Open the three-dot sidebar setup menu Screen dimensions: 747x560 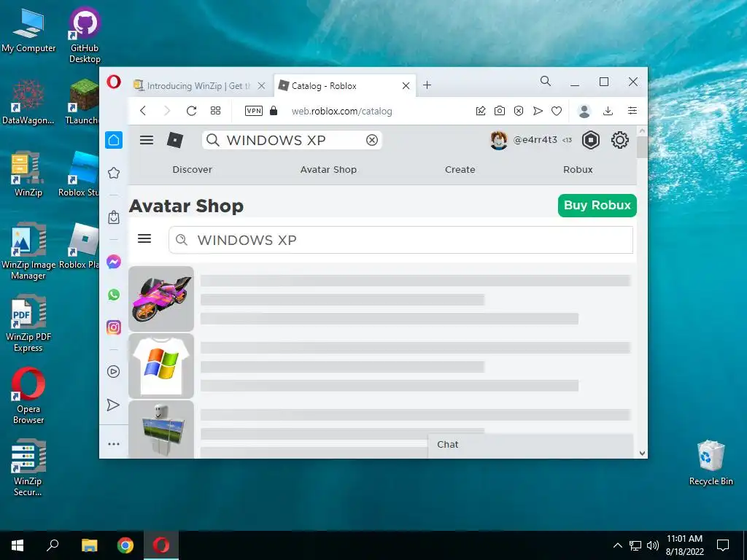point(114,444)
